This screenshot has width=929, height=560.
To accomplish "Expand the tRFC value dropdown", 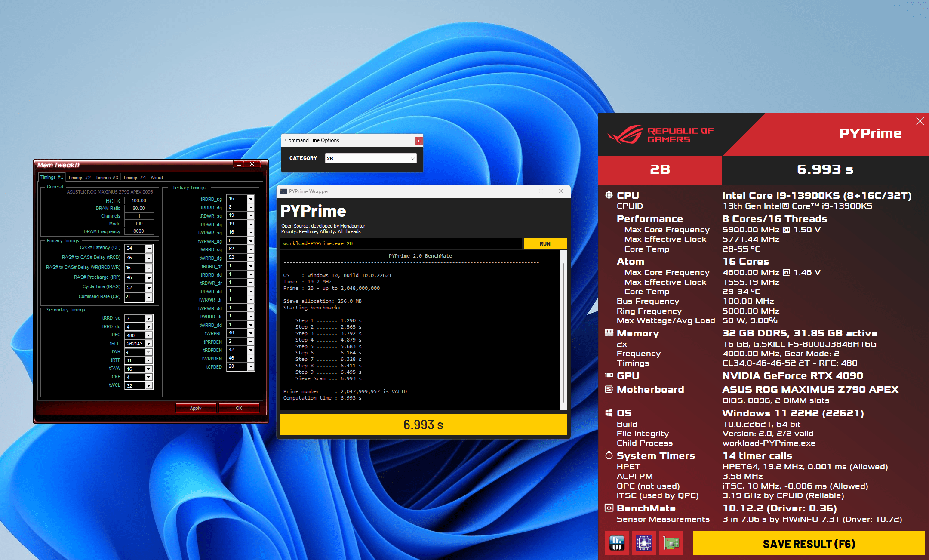I will point(149,335).
